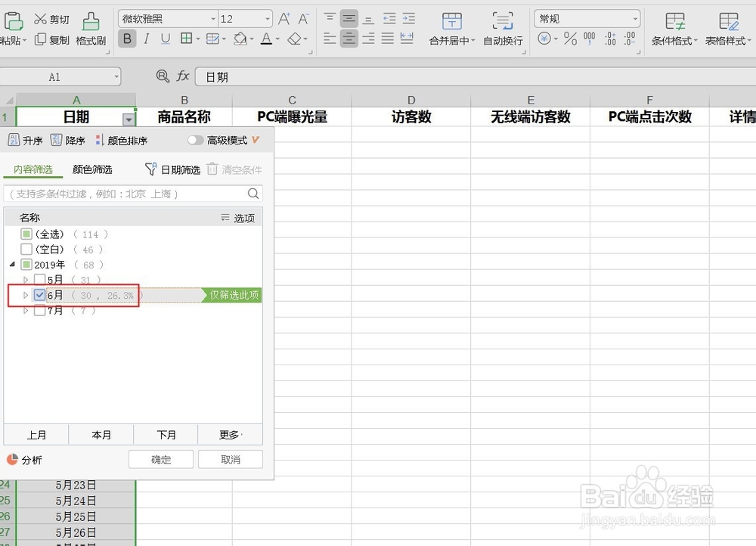
Task: Click the Cut (剪切) icon
Action: 42,18
